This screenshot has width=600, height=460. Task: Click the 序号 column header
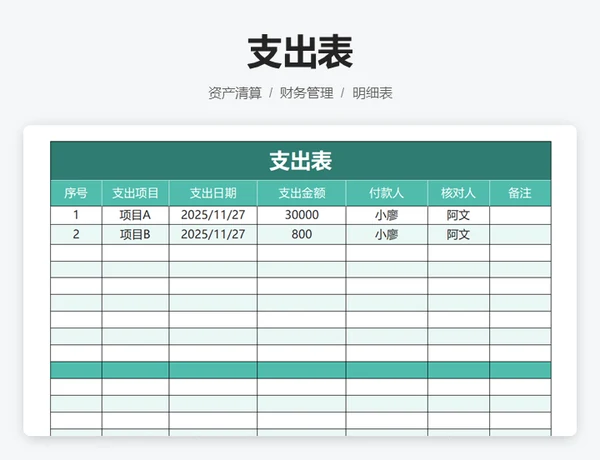coord(76,193)
